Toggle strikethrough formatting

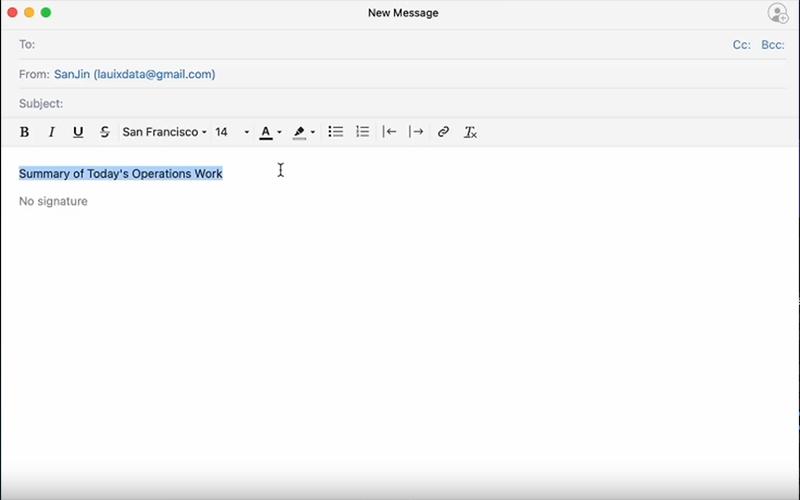coord(105,132)
